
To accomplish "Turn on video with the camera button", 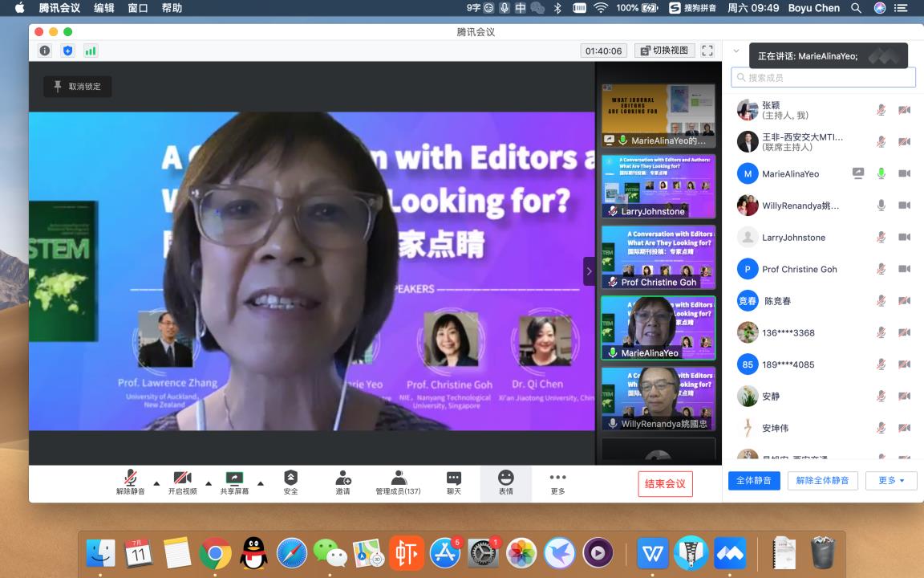I will pos(182,482).
